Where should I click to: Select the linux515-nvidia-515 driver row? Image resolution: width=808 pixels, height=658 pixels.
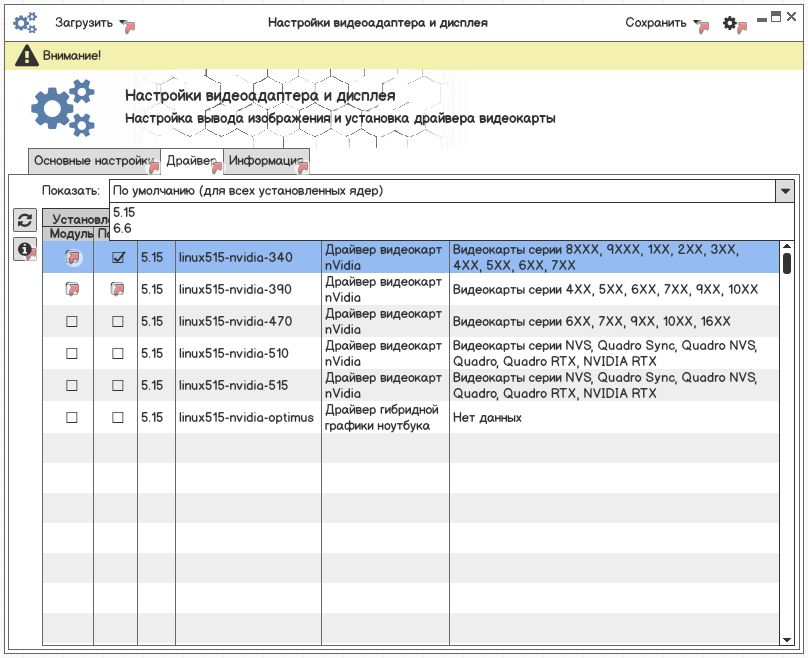(235, 386)
